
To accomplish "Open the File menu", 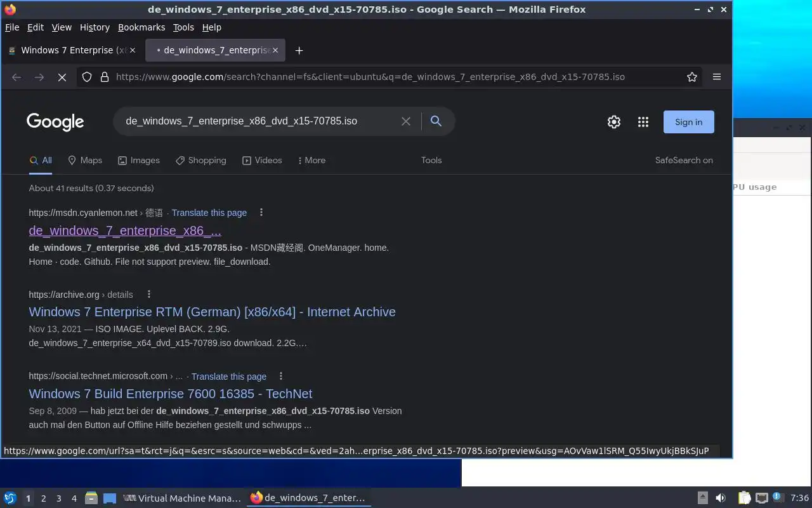I will click(12, 27).
